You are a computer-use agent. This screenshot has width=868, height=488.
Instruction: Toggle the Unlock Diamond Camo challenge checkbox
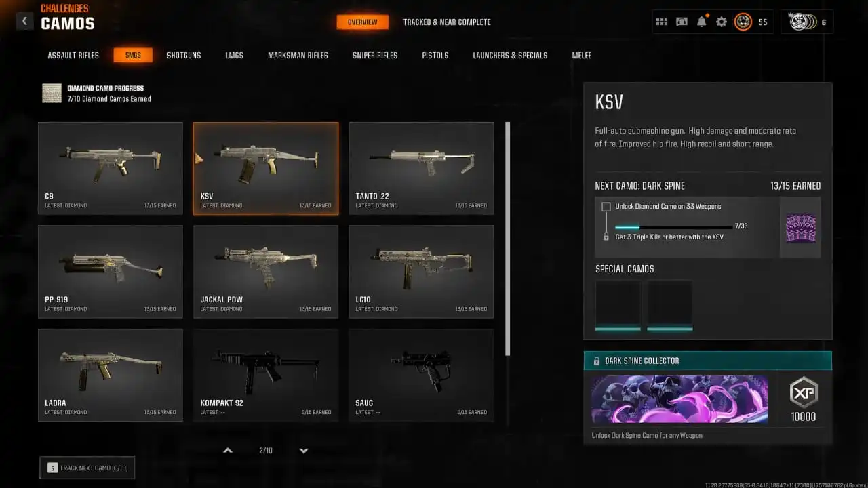click(606, 207)
